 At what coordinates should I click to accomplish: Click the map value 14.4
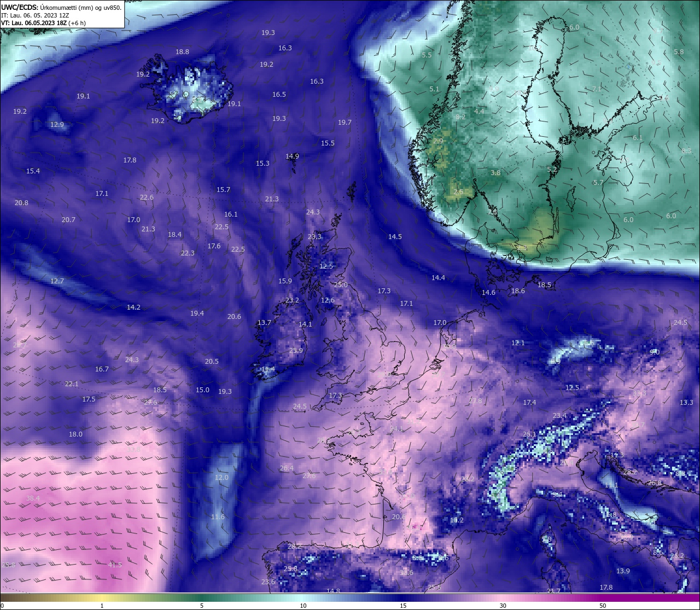[x=438, y=278]
